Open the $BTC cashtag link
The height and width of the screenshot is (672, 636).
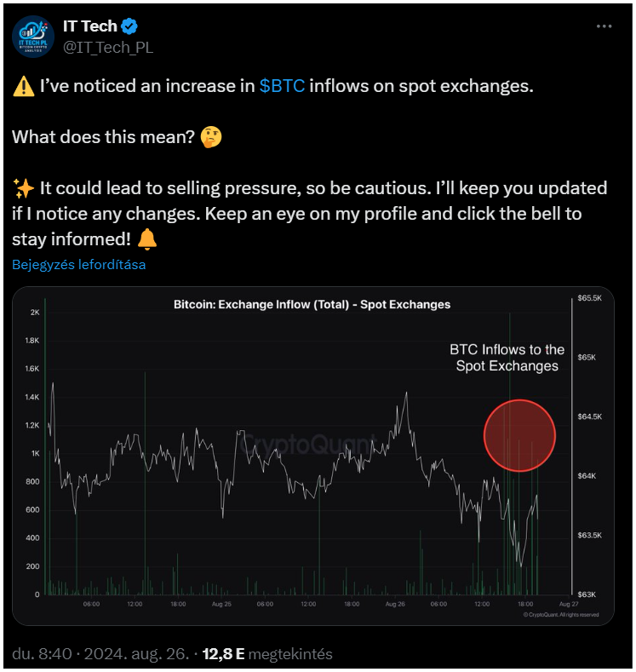[x=282, y=86]
